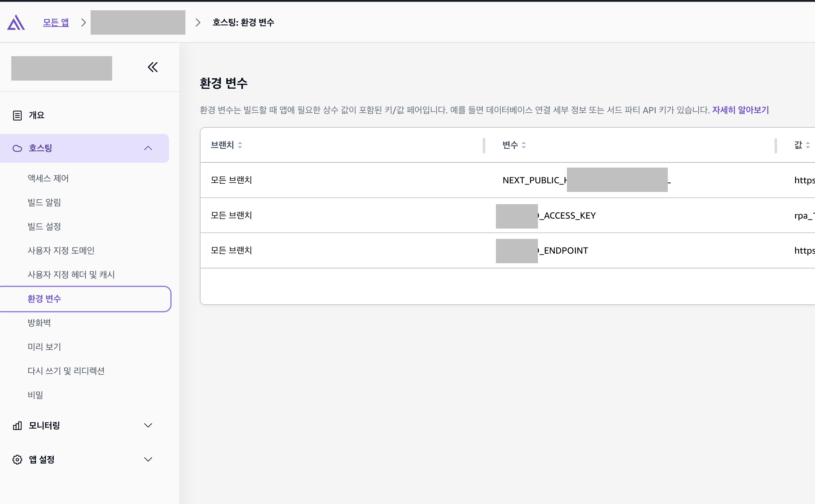Image resolution: width=815 pixels, height=504 pixels.
Task: Click the 모니터링 bar chart icon
Action: pyautogui.click(x=17, y=426)
